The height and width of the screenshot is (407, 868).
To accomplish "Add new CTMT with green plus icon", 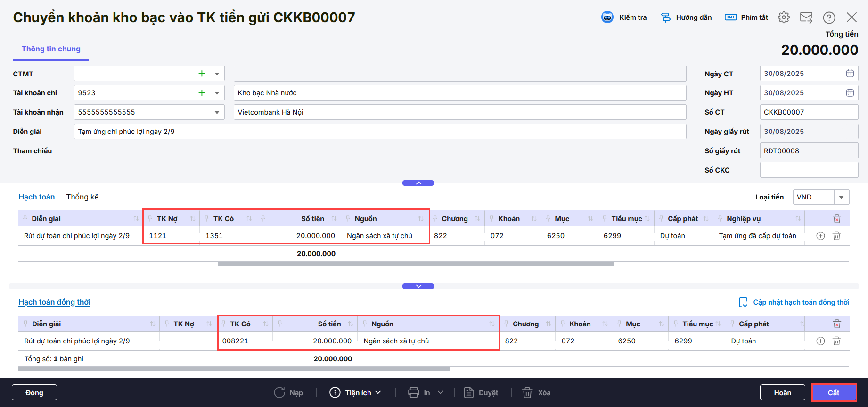I will 202,74.
